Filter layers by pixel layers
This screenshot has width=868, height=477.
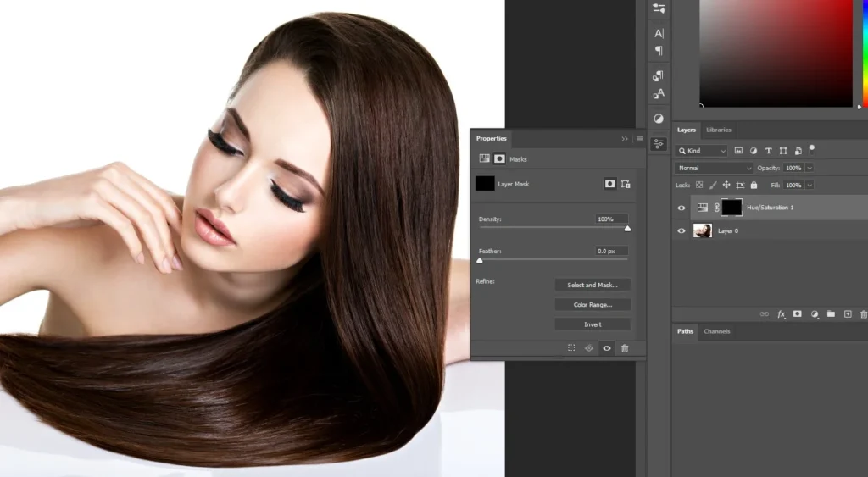point(738,151)
